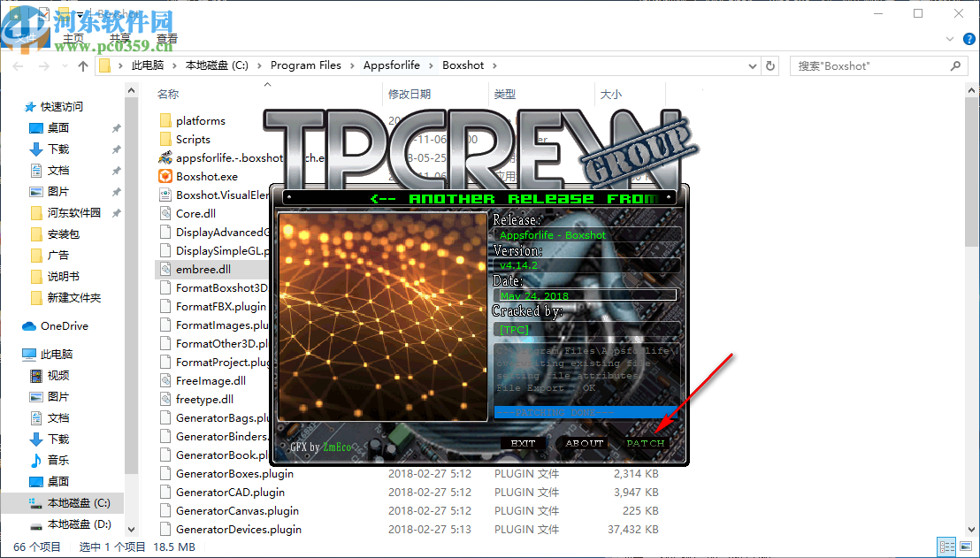
Task: Open 安装包 folder in sidebar
Action: tap(64, 234)
